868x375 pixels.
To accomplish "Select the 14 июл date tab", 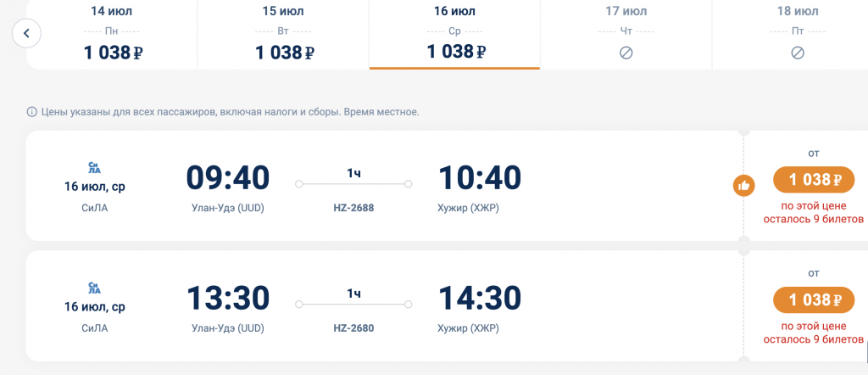I will [x=112, y=34].
